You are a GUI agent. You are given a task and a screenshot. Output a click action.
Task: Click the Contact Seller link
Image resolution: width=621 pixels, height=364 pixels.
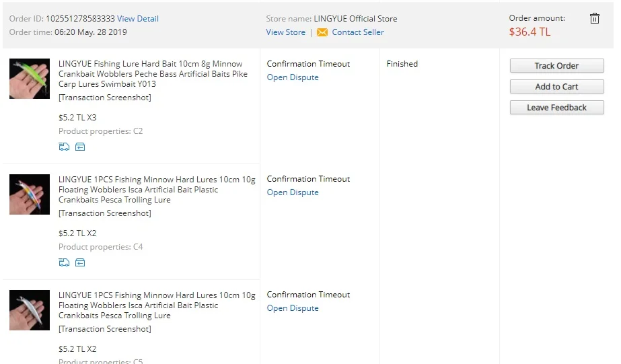point(358,32)
